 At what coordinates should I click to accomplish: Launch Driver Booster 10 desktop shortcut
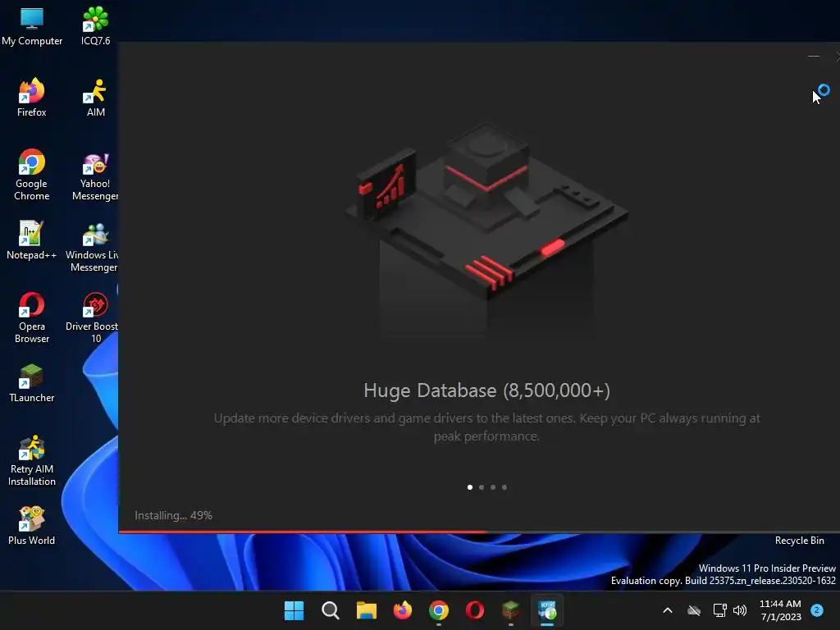coord(92,317)
